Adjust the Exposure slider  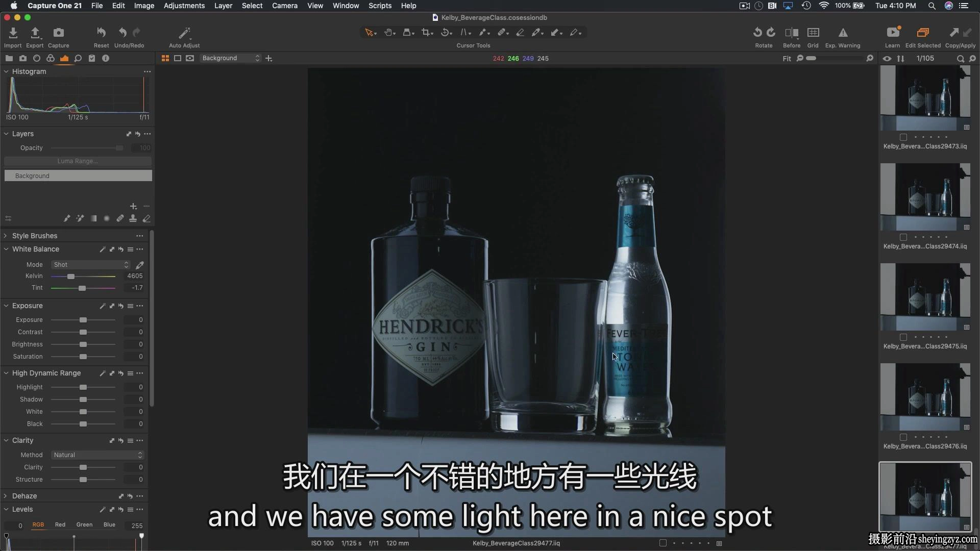tap(83, 320)
